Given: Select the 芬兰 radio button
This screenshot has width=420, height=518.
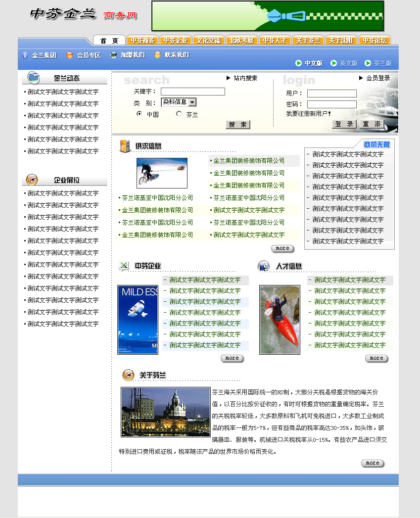Looking at the screenshot, I should point(179,114).
